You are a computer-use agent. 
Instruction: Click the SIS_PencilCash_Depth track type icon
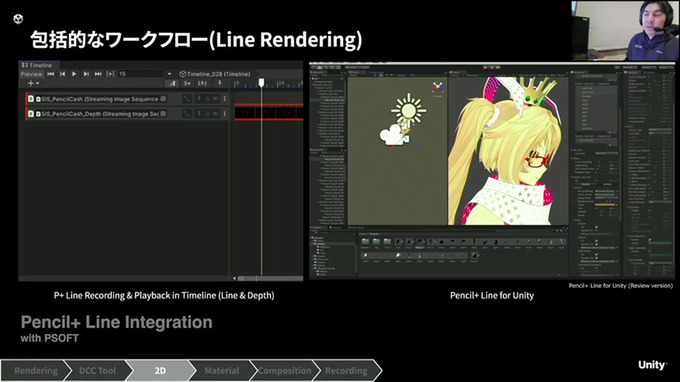tap(31, 114)
